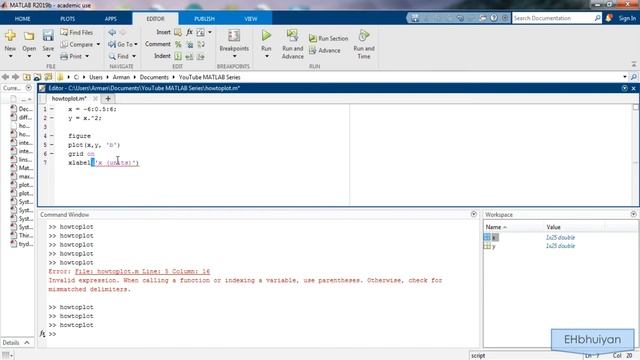Open the Editor panel actions menu
This screenshot has height=360, width=640.
624,88
